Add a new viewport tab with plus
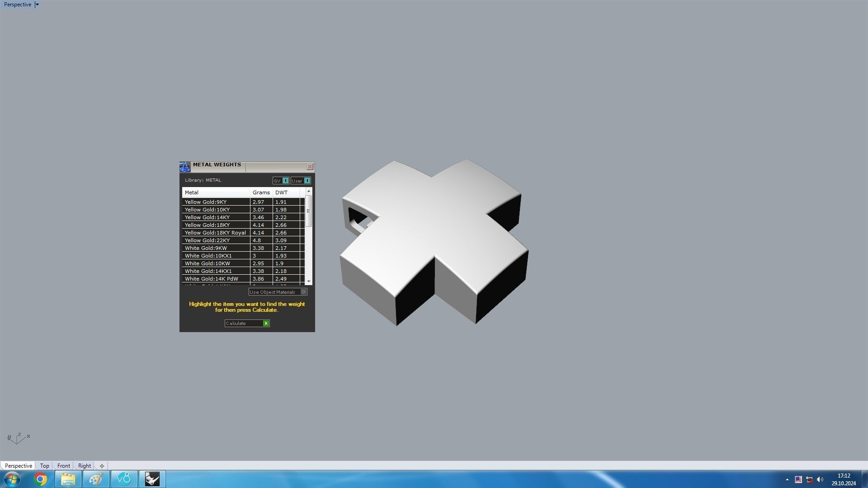 click(x=102, y=466)
